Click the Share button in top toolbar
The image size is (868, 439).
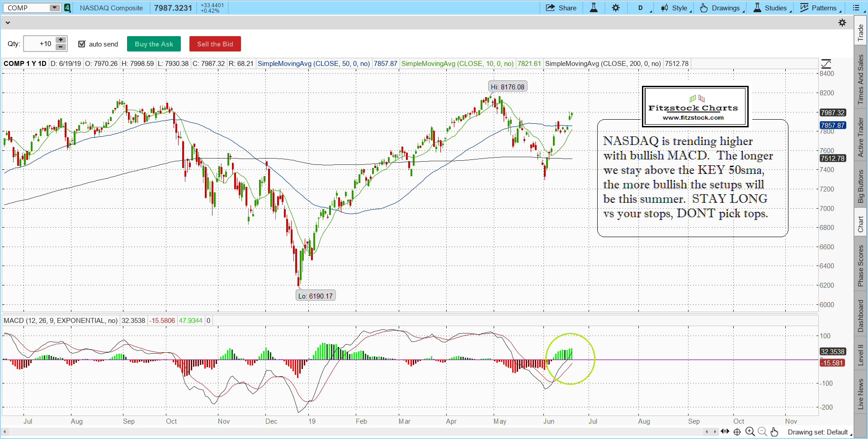point(561,8)
